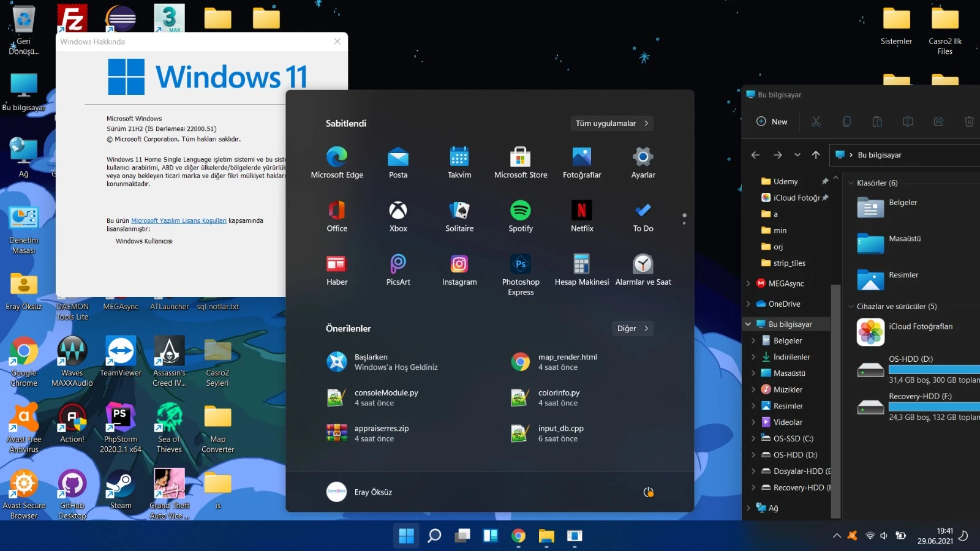The image size is (980, 551).
Task: Launch Netflix pinned app
Action: point(582,216)
